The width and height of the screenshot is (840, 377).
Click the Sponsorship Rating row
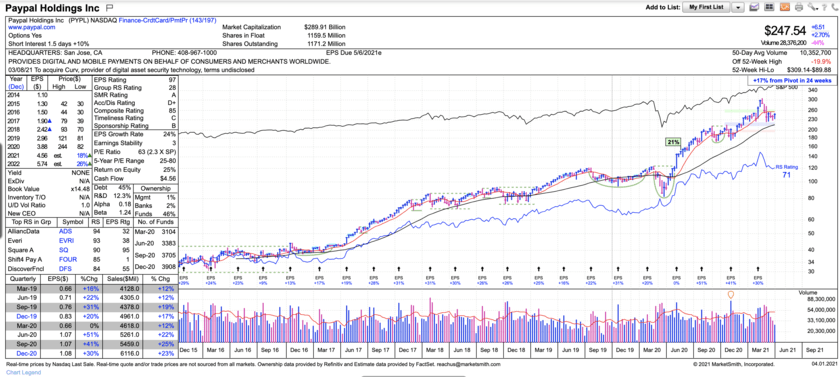point(136,126)
